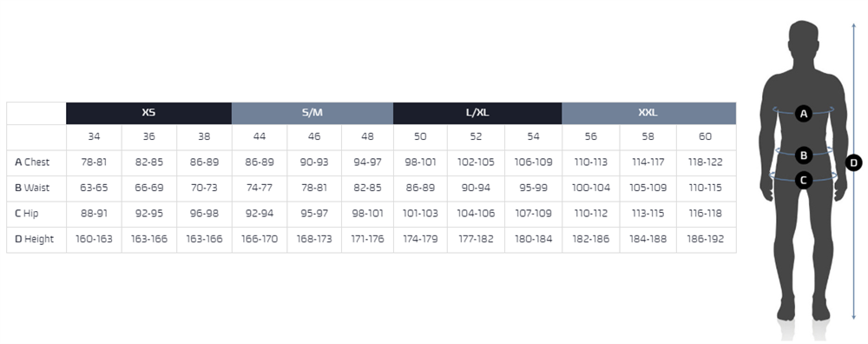Select the XS size header
This screenshot has height=344, width=868.
(x=148, y=113)
